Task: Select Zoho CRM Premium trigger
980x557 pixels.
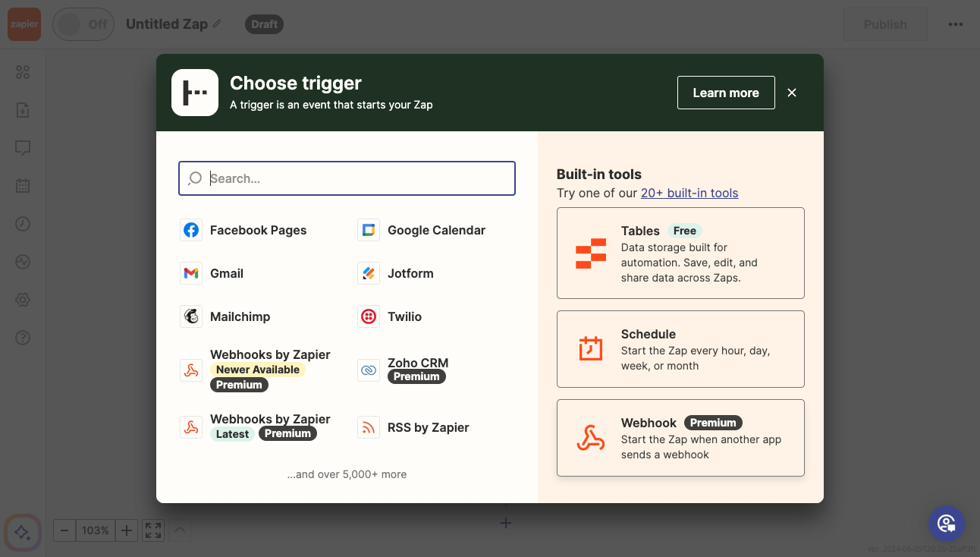Action: click(x=404, y=370)
